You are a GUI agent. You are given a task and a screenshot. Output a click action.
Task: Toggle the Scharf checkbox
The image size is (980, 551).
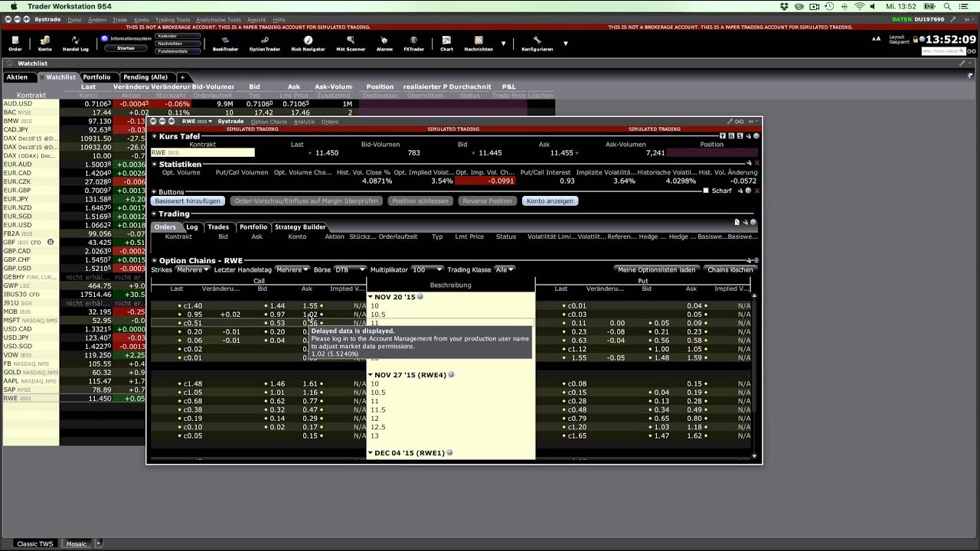(x=707, y=191)
